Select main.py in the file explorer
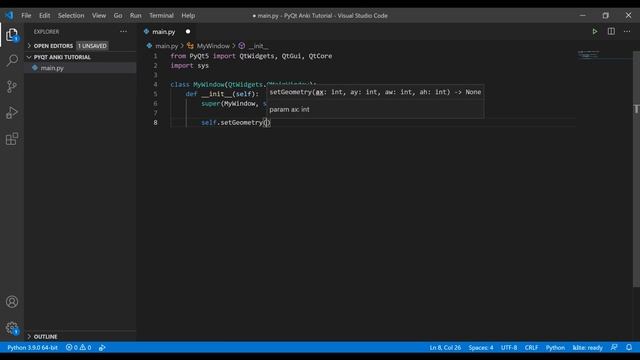The image size is (640, 360). [x=80, y=68]
